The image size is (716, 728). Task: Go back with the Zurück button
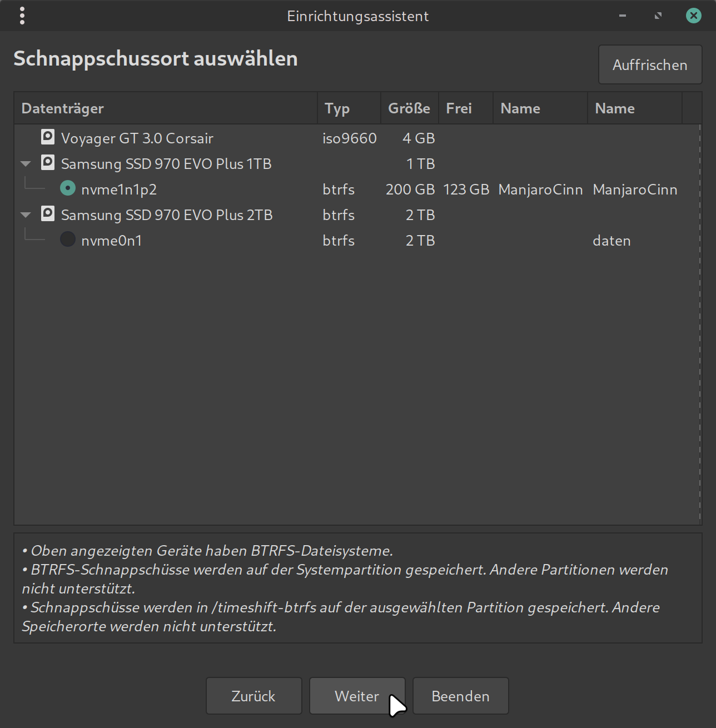point(253,696)
